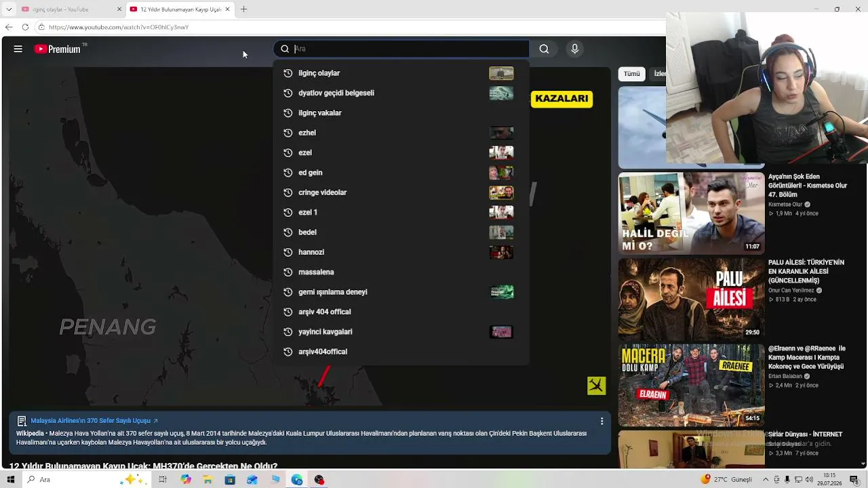
Task: Choose the 'ilginç olaylar' search suggestion
Action: [x=401, y=73]
